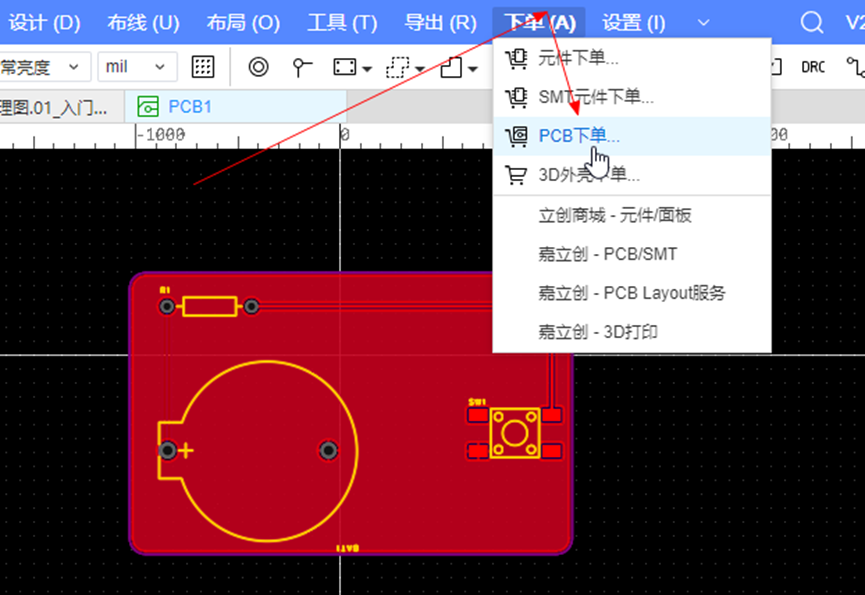Screen dimensions: 865x595
Task: Select the R1 designator label
Action: coord(165,290)
